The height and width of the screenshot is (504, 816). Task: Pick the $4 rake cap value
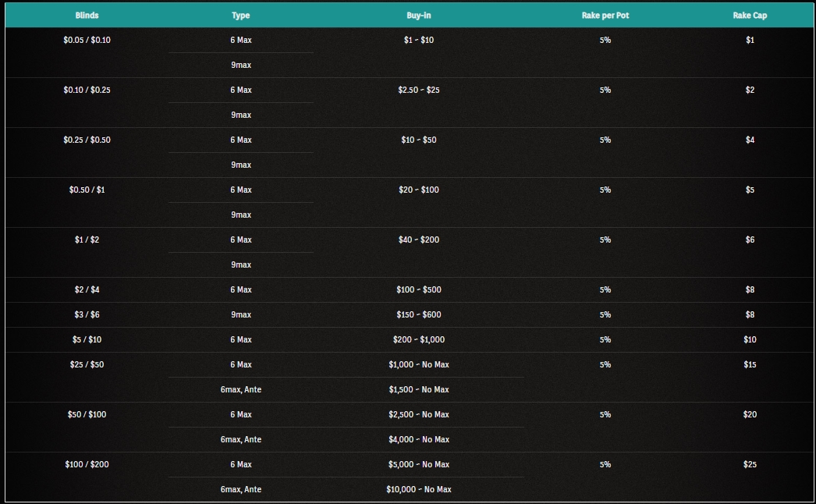[x=750, y=140]
